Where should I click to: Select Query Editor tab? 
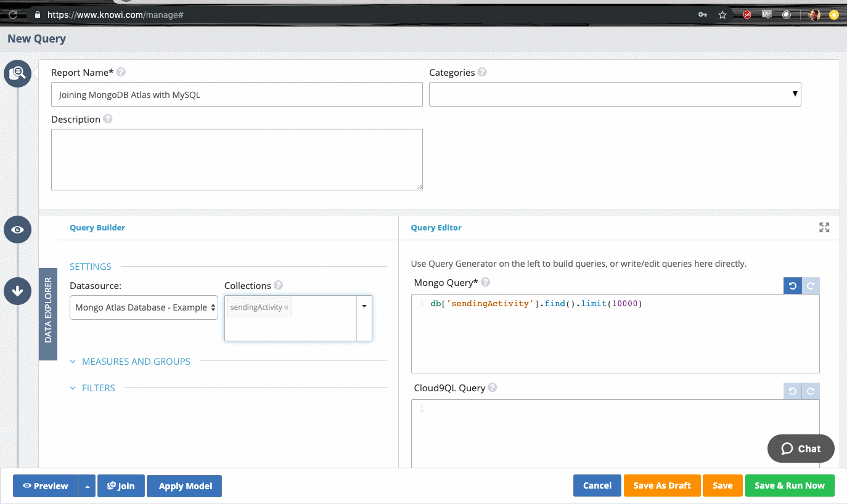436,227
